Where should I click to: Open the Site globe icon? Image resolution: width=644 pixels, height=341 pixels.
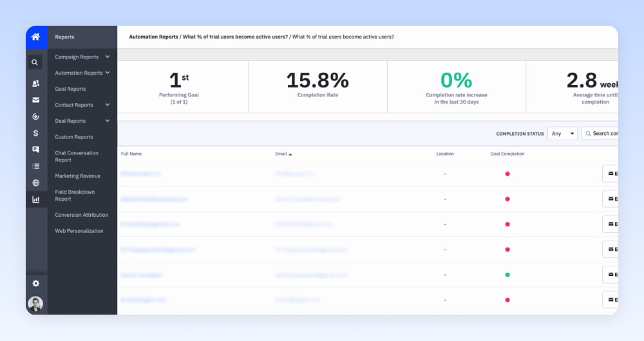(x=35, y=183)
